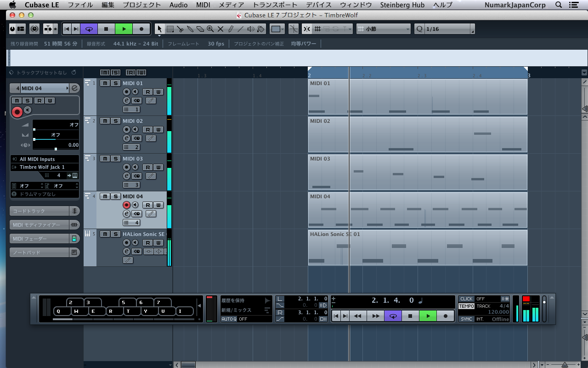The width and height of the screenshot is (588, 368).
Task: Select the Glue tool
Action: pyautogui.click(x=190, y=29)
